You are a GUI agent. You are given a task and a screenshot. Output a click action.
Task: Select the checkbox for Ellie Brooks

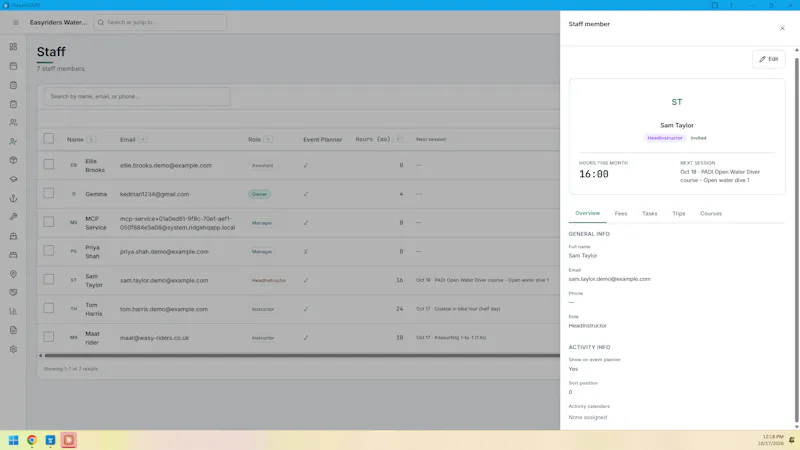[x=48, y=164]
